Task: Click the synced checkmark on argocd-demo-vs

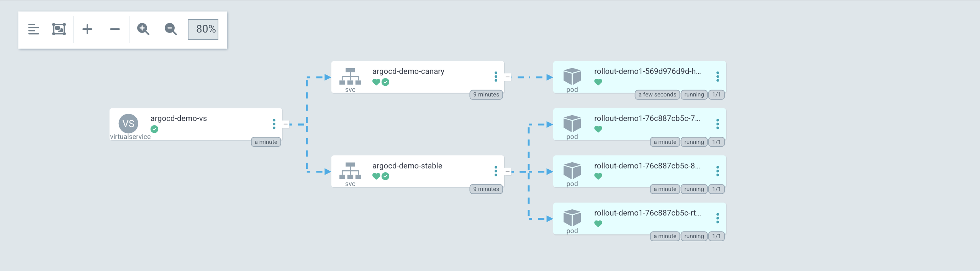Action: coord(154,129)
